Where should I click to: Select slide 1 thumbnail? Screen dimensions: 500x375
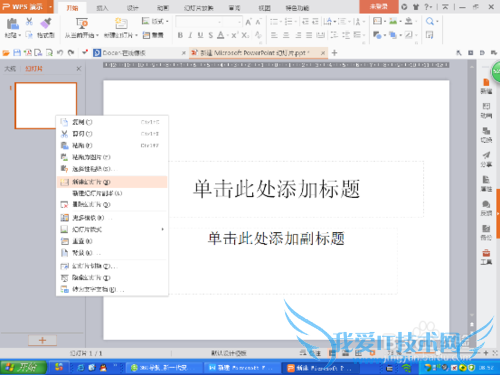(x=46, y=105)
